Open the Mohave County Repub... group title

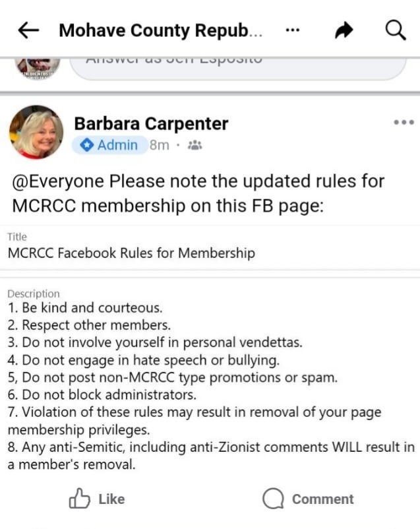[161, 30]
